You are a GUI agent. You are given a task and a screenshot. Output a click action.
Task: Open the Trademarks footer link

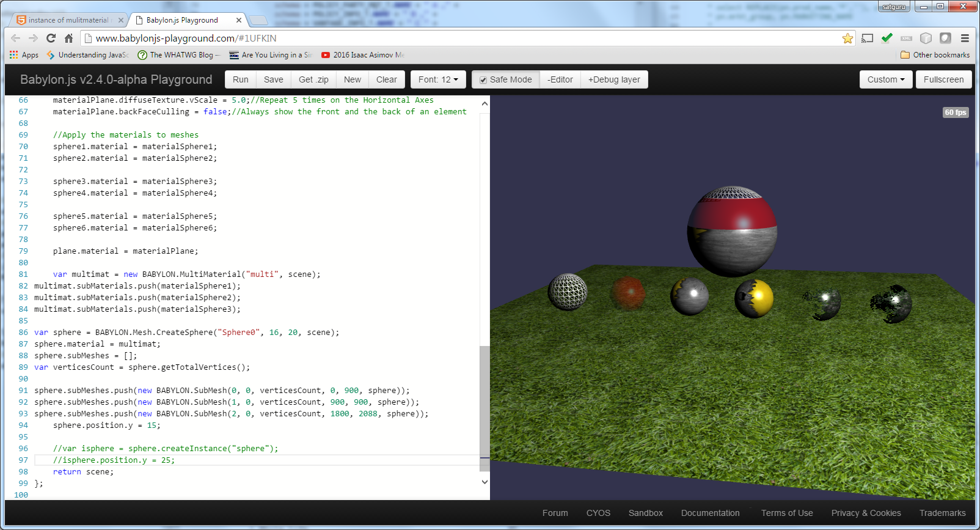(943, 513)
